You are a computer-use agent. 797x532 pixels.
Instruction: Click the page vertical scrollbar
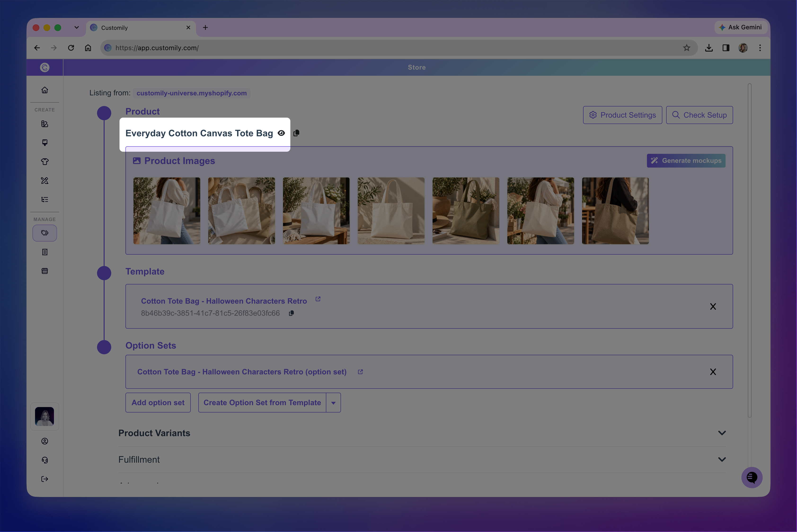[x=749, y=250]
